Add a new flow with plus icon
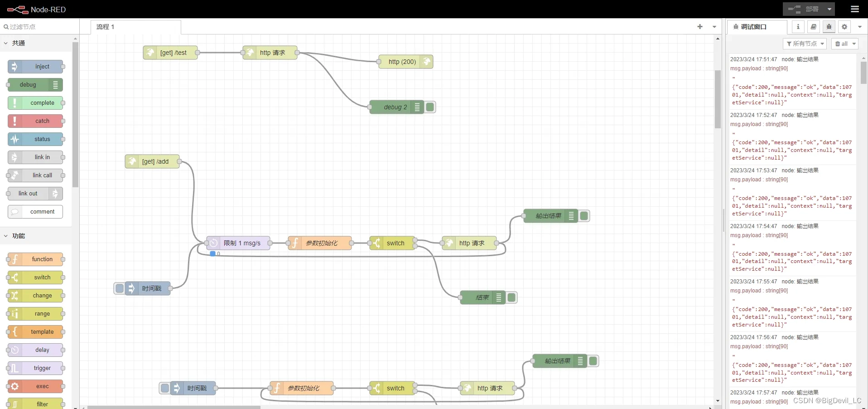The image size is (868, 409). click(x=700, y=27)
